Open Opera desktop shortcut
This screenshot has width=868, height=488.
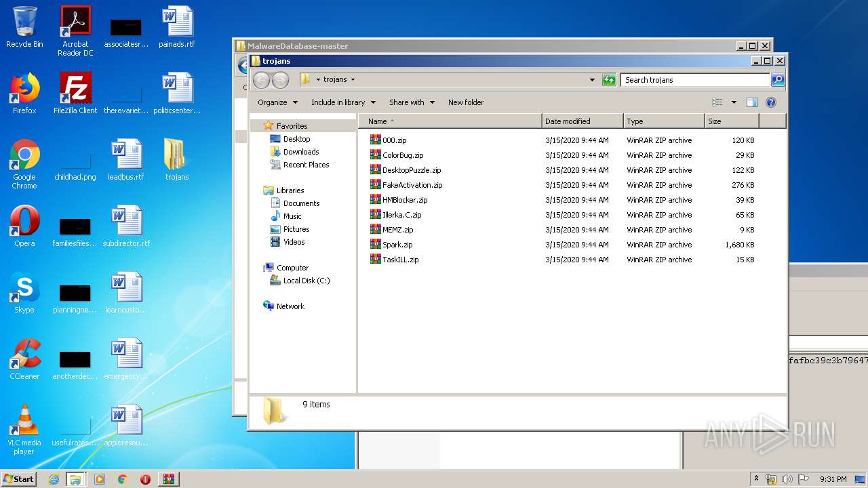tap(24, 226)
